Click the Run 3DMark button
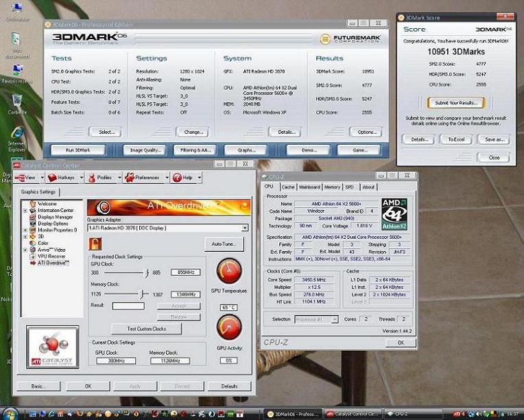The width and height of the screenshot is (524, 420). coord(78,150)
